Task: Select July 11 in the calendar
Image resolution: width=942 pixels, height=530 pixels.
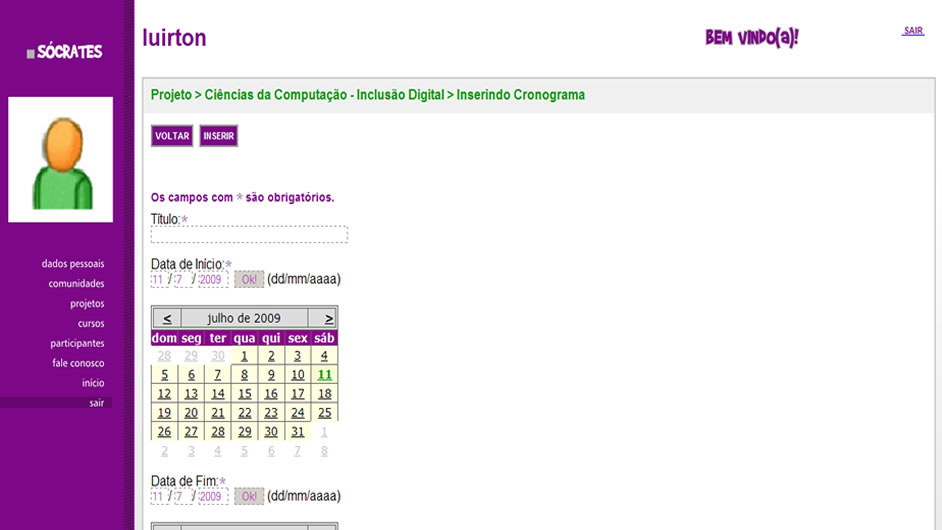Action: (324, 375)
